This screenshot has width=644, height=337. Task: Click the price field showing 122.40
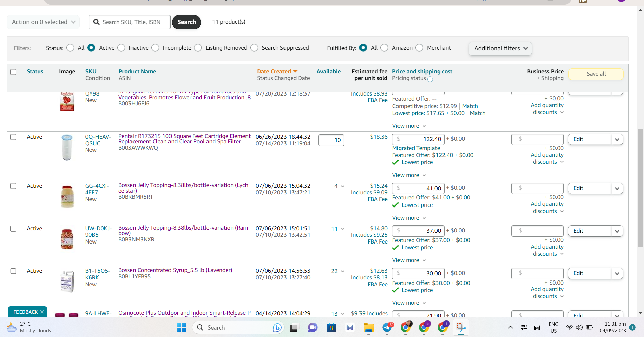[x=418, y=139]
